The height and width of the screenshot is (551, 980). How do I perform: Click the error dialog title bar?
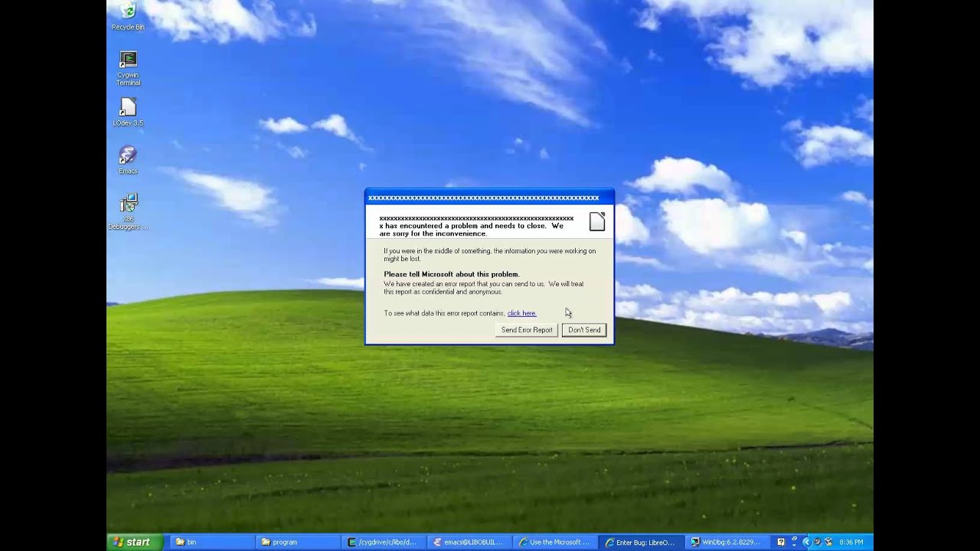(489, 197)
